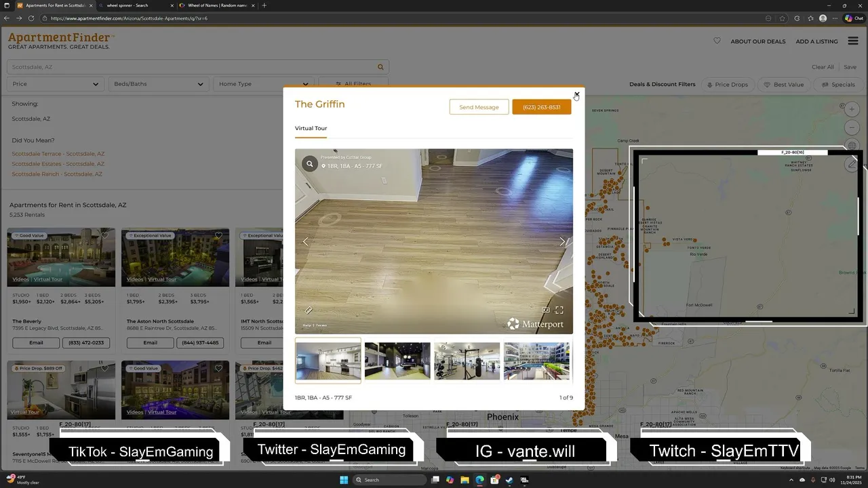Switch to Wheel of Names browser tab
This screenshot has width=868, height=488.
pyautogui.click(x=216, y=5)
